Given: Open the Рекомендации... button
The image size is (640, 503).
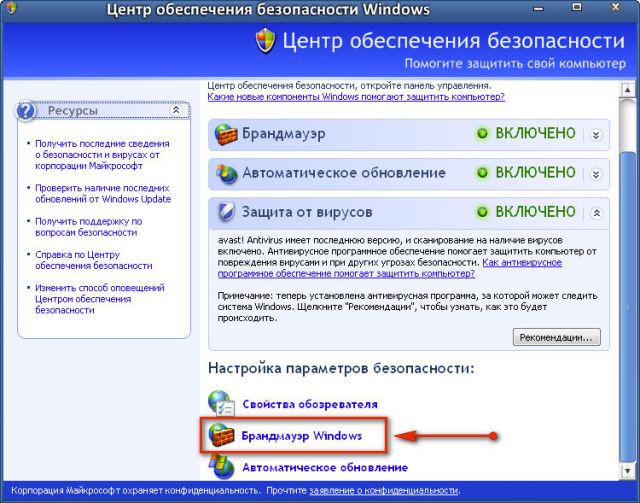Looking at the screenshot, I should (557, 337).
